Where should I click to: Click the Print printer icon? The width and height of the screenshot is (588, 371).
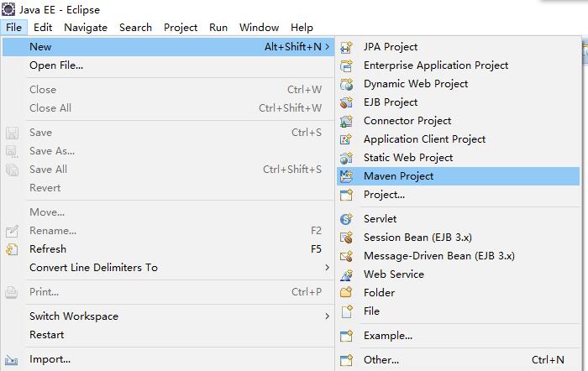12,292
